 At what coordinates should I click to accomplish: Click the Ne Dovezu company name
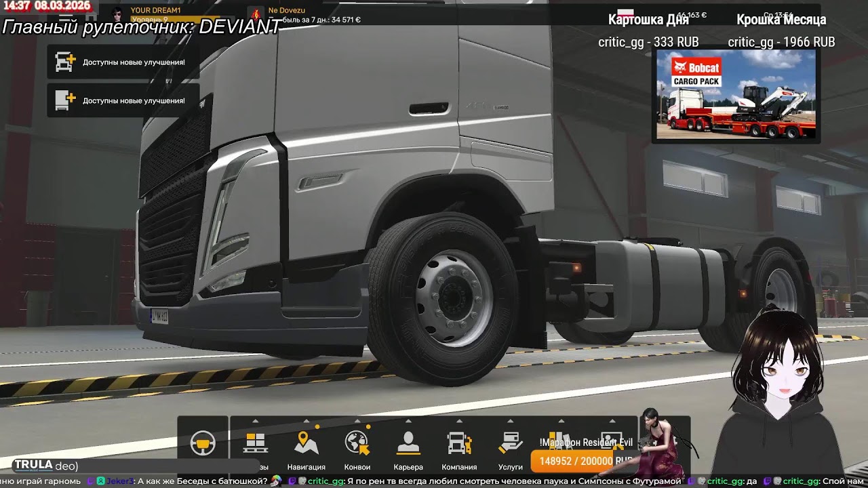[287, 10]
